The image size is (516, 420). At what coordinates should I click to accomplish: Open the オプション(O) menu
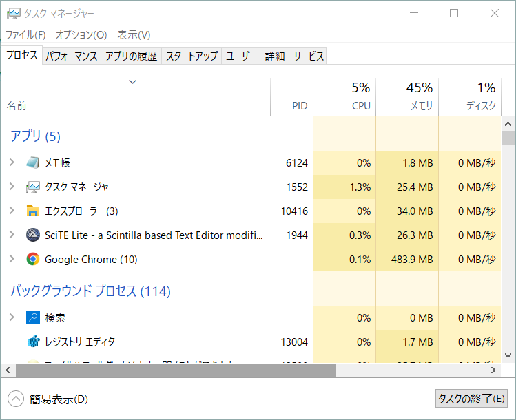pos(81,34)
